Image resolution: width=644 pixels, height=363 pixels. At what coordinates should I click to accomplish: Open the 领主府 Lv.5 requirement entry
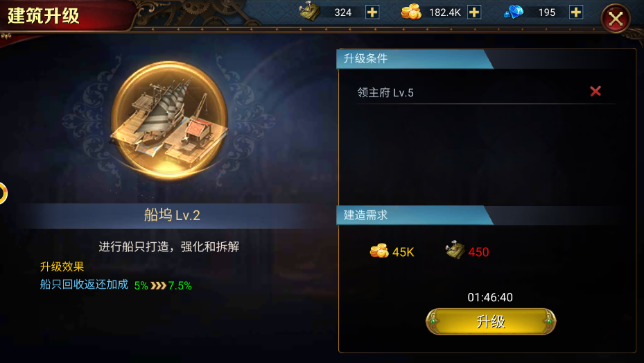(x=486, y=92)
